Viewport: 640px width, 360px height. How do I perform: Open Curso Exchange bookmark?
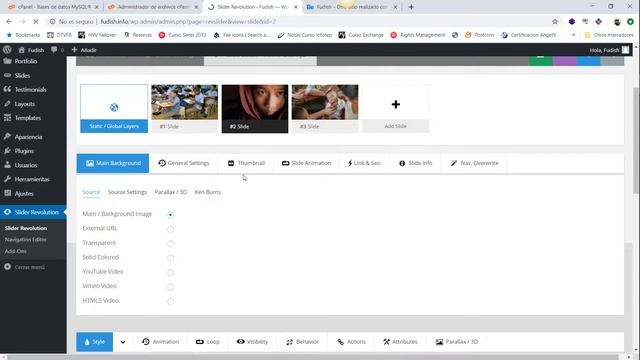[361, 35]
